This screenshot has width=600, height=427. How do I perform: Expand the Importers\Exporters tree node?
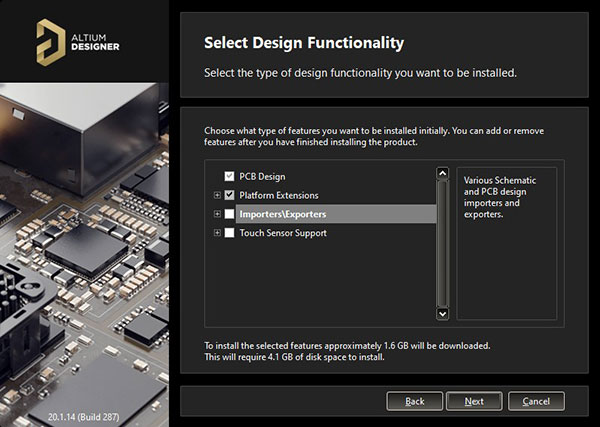217,214
